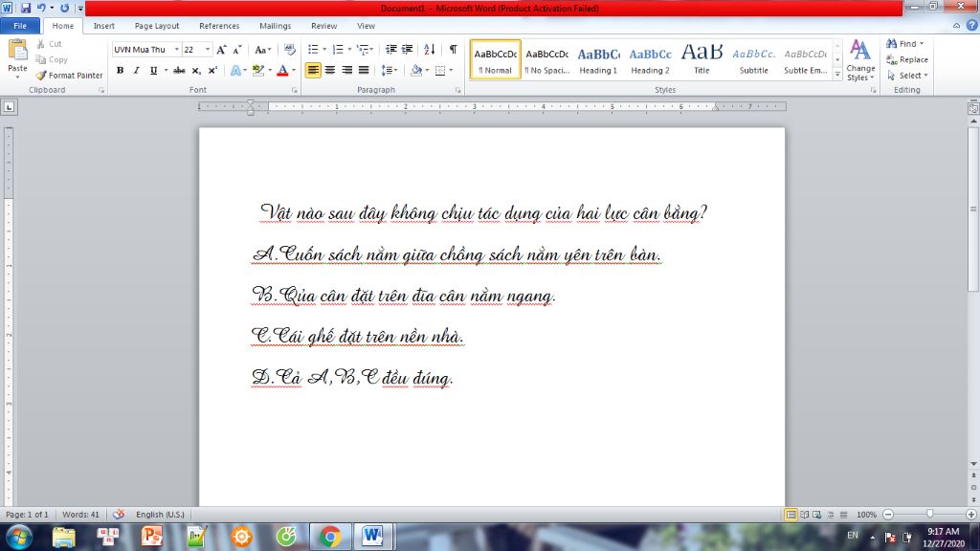Image resolution: width=980 pixels, height=551 pixels.
Task: Open the font name dropdown
Action: pyautogui.click(x=177, y=50)
